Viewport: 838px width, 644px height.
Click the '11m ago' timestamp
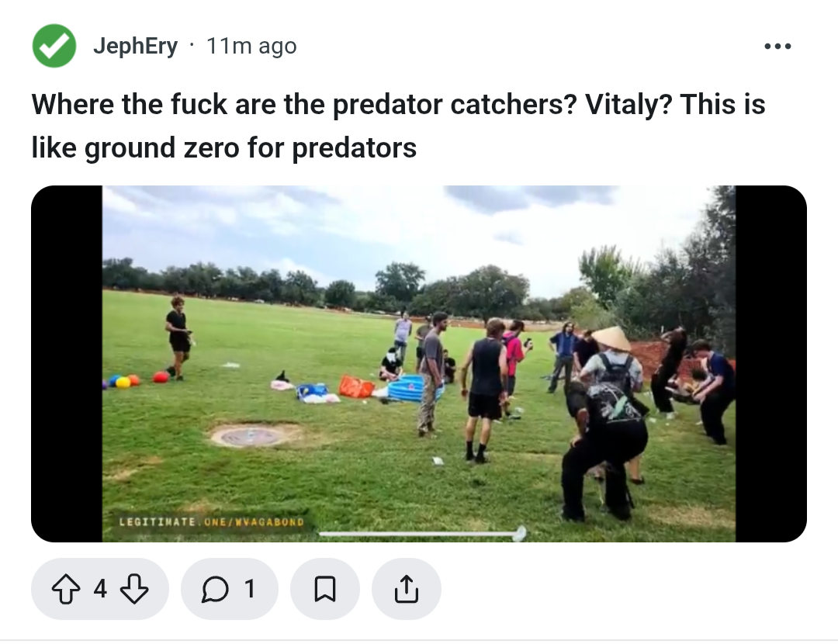251,46
